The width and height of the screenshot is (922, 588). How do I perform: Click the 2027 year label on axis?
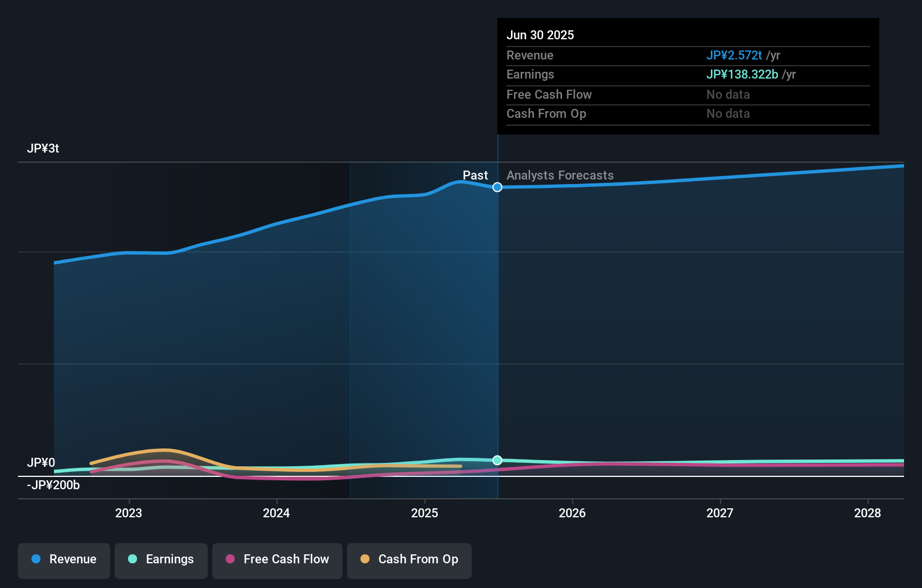720,513
